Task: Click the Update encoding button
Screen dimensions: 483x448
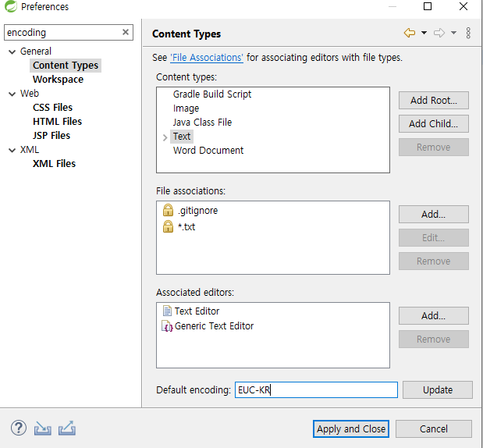Action: 438,389
